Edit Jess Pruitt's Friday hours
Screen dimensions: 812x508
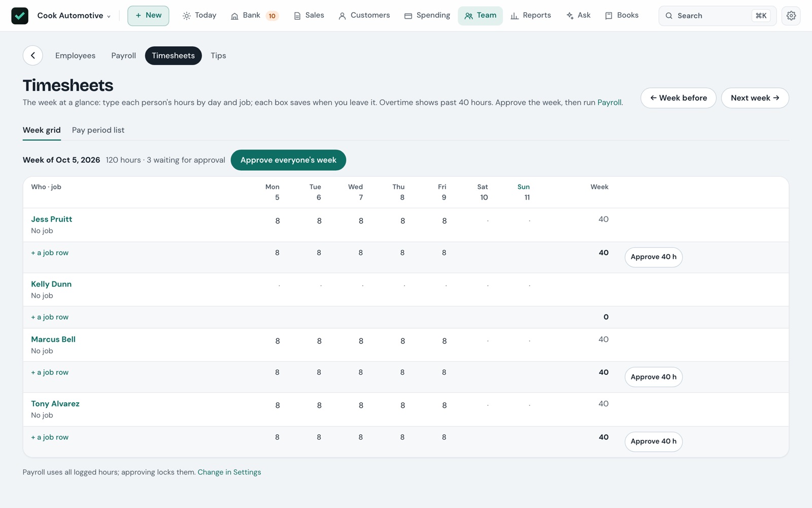pos(434,221)
